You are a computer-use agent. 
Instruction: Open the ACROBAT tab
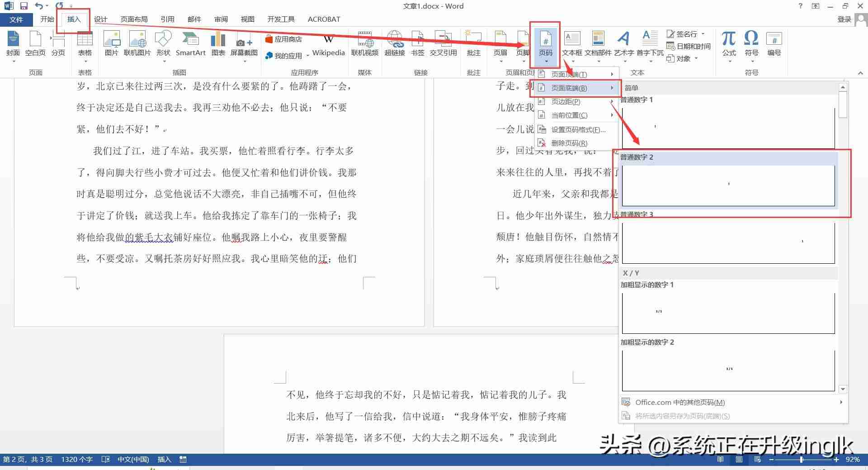324,19
